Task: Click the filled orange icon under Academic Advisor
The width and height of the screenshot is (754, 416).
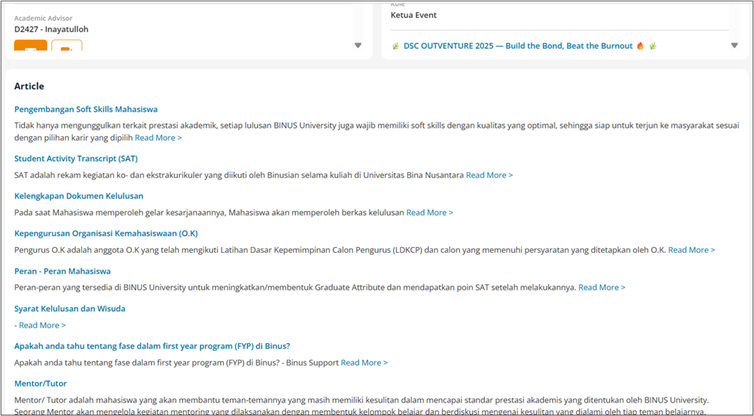Action: 30,49
